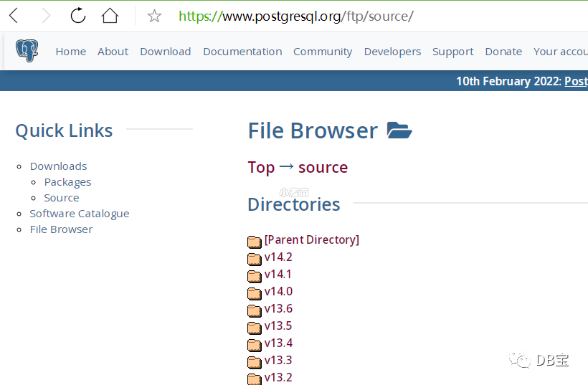Click the Quick Links heading

64,130
